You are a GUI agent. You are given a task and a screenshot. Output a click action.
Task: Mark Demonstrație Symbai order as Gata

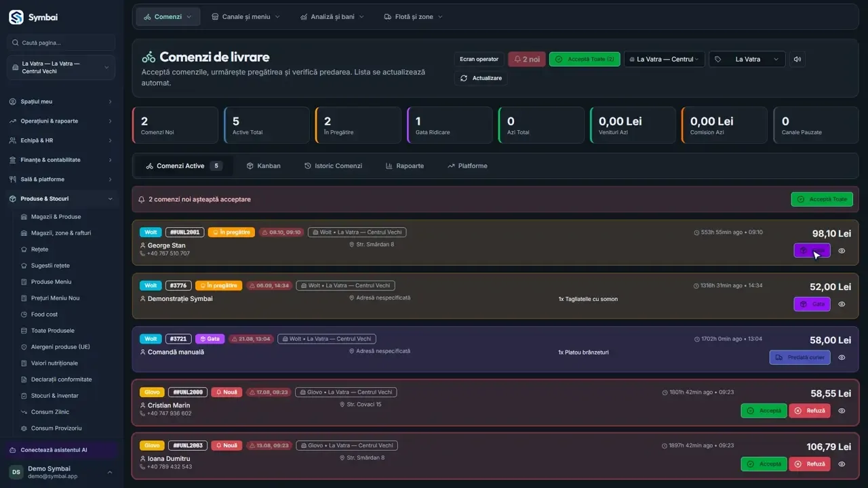[x=812, y=304]
